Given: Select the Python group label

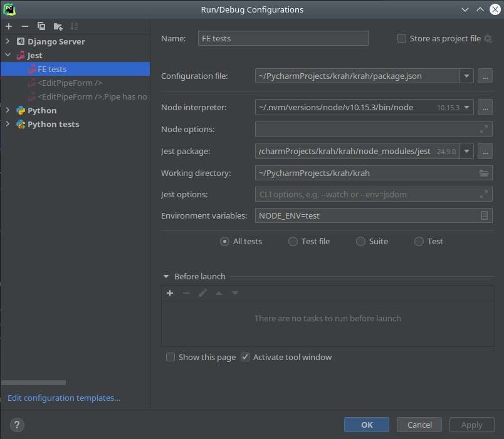Looking at the screenshot, I should pyautogui.click(x=42, y=110).
